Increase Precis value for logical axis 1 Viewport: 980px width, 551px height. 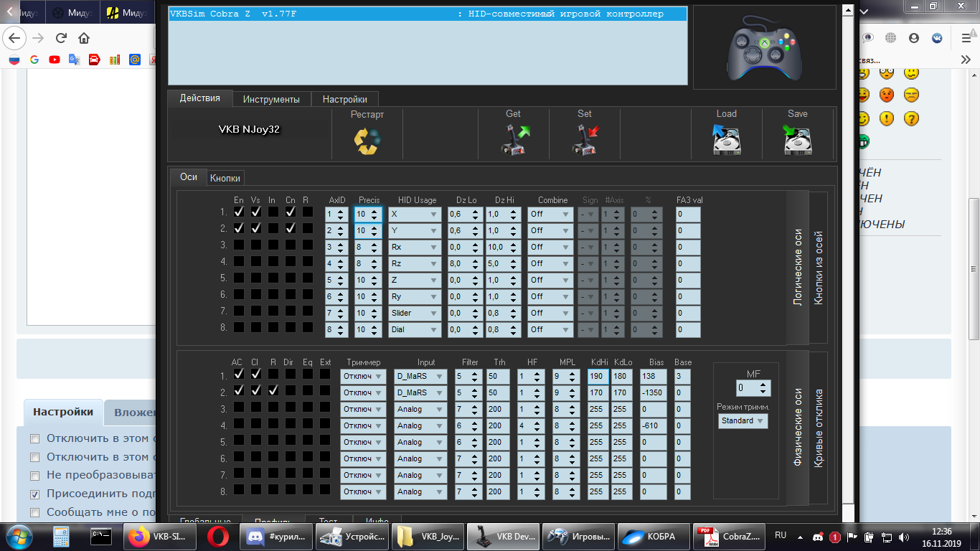click(375, 211)
